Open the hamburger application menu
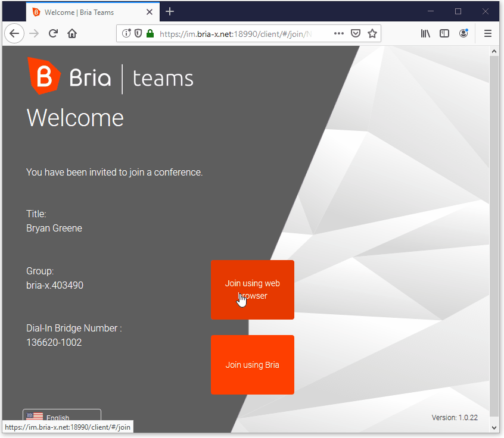Image resolution: width=504 pixels, height=438 pixels. [x=487, y=33]
